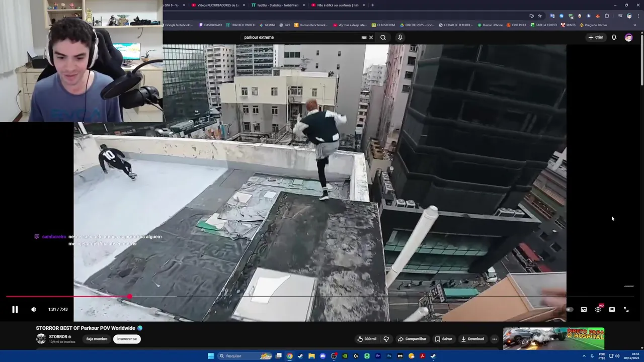Viewport: 644px width, 362px height.
Task: Open the TABELA CRIPTO bookmark
Action: [x=544, y=25]
